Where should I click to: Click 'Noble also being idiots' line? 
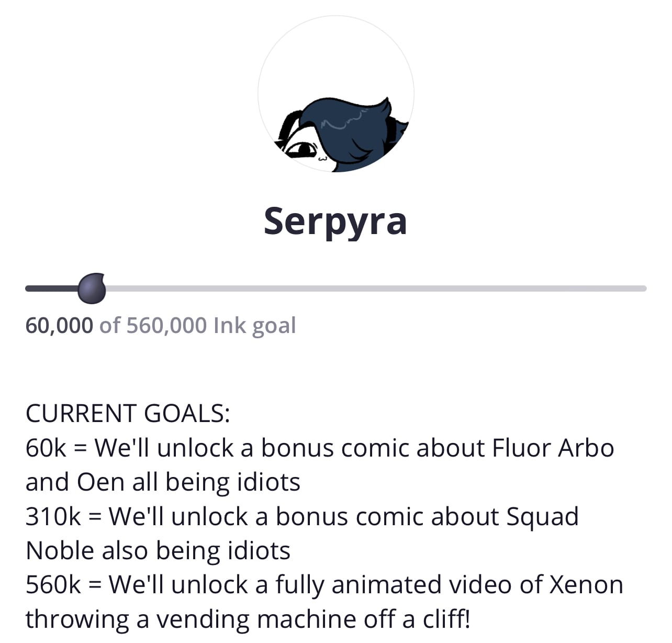tap(158, 551)
